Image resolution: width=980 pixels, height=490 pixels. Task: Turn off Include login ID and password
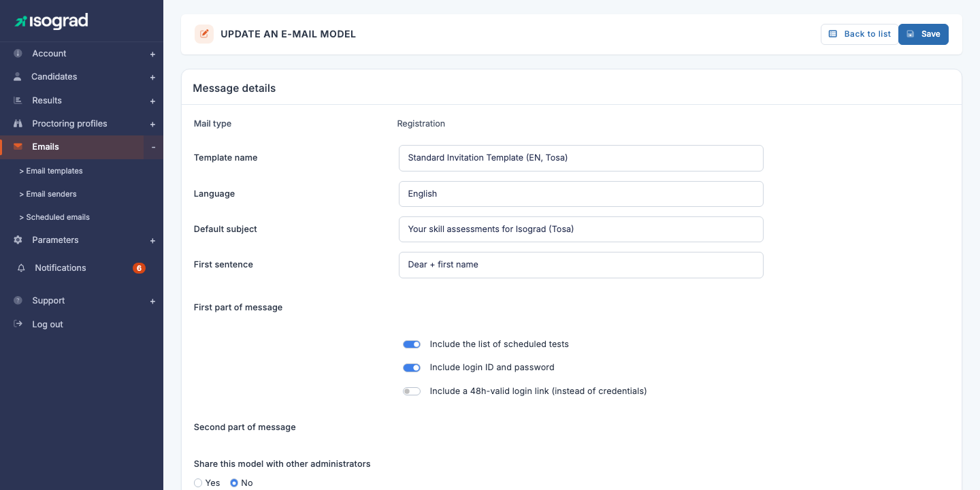coord(412,367)
